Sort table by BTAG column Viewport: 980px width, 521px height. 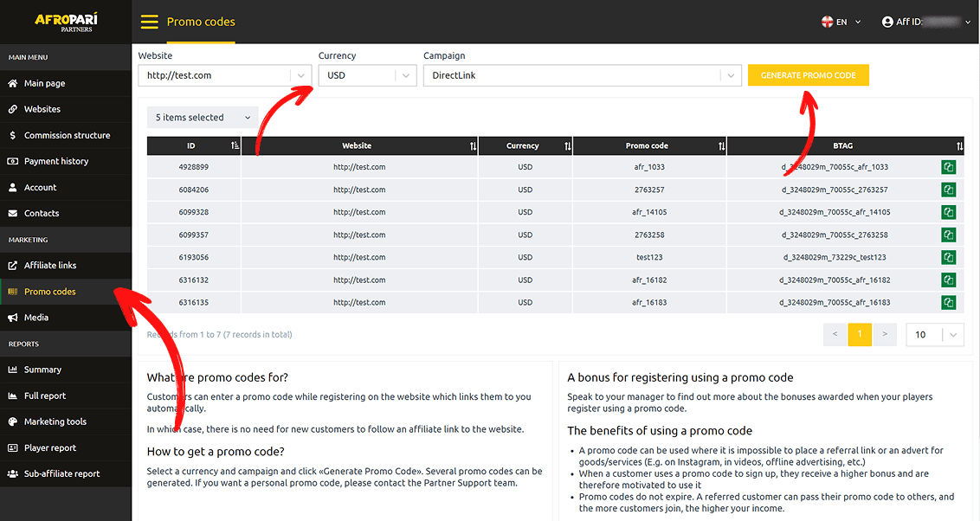[x=959, y=146]
